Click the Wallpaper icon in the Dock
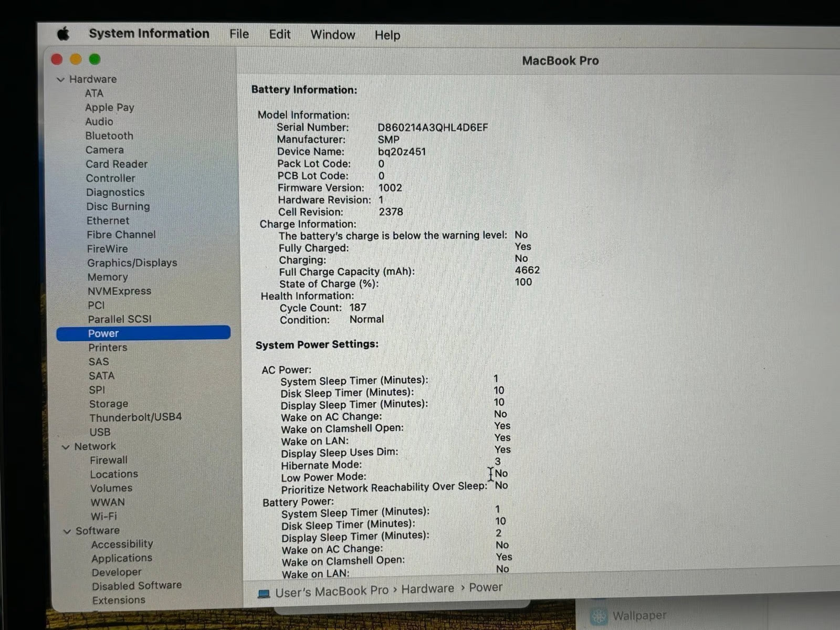This screenshot has height=630, width=840. coord(598,614)
